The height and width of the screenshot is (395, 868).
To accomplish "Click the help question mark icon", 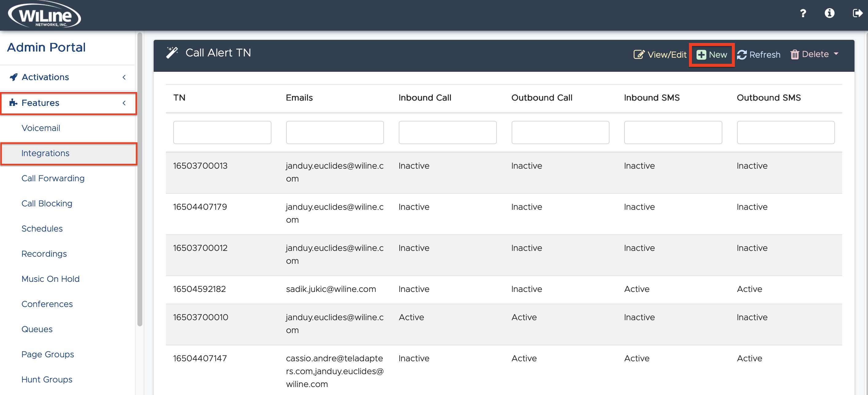I will click(803, 13).
